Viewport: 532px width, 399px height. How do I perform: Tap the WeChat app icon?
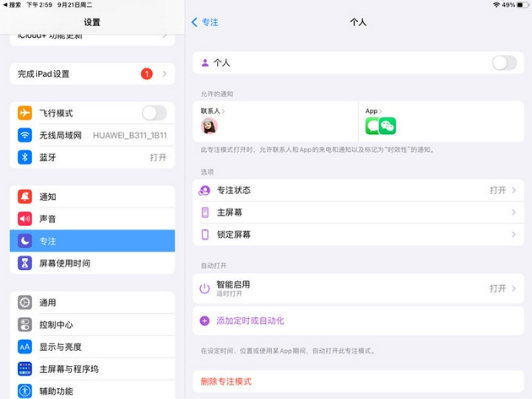click(x=388, y=126)
